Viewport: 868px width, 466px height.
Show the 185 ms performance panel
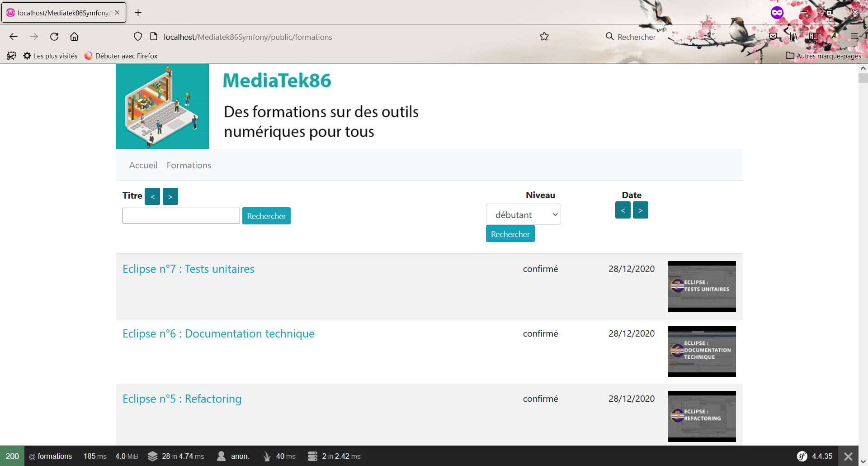pyautogui.click(x=95, y=456)
